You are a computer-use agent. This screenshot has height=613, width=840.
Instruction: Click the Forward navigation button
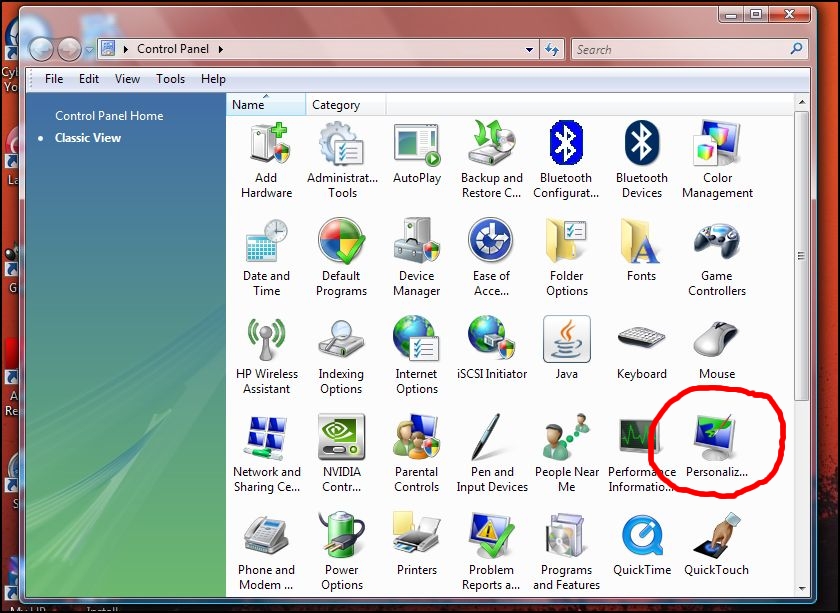tap(69, 49)
